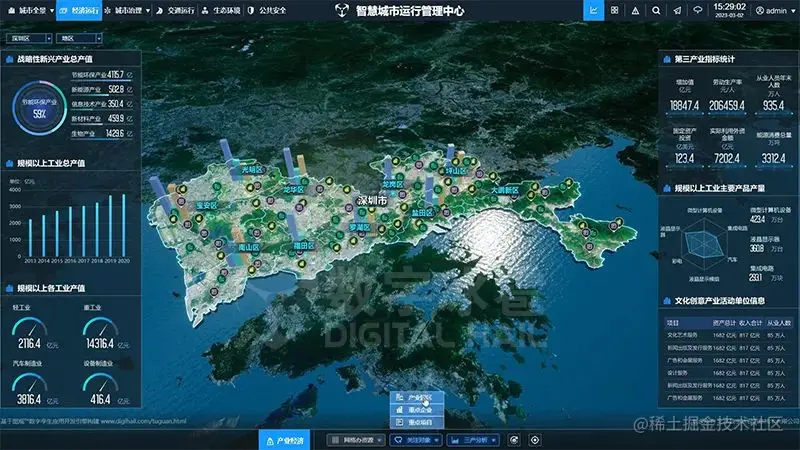Expand the admin account dropdown arrow

pyautogui.click(x=792, y=11)
